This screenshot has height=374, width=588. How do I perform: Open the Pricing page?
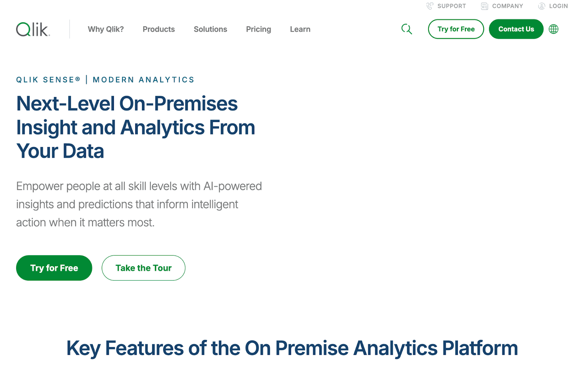[x=258, y=29]
